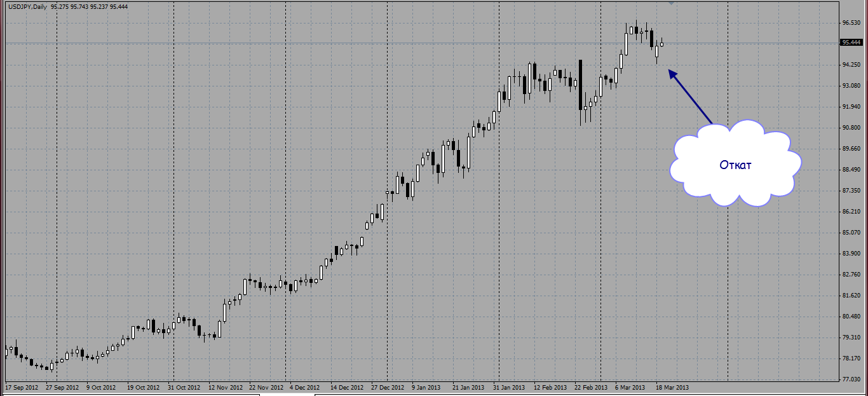Click the 4 Dec 2012 date label

(306, 387)
